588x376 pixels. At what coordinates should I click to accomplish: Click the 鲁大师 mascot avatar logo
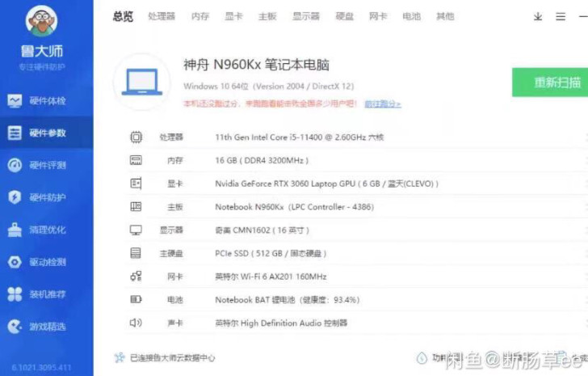(x=41, y=21)
